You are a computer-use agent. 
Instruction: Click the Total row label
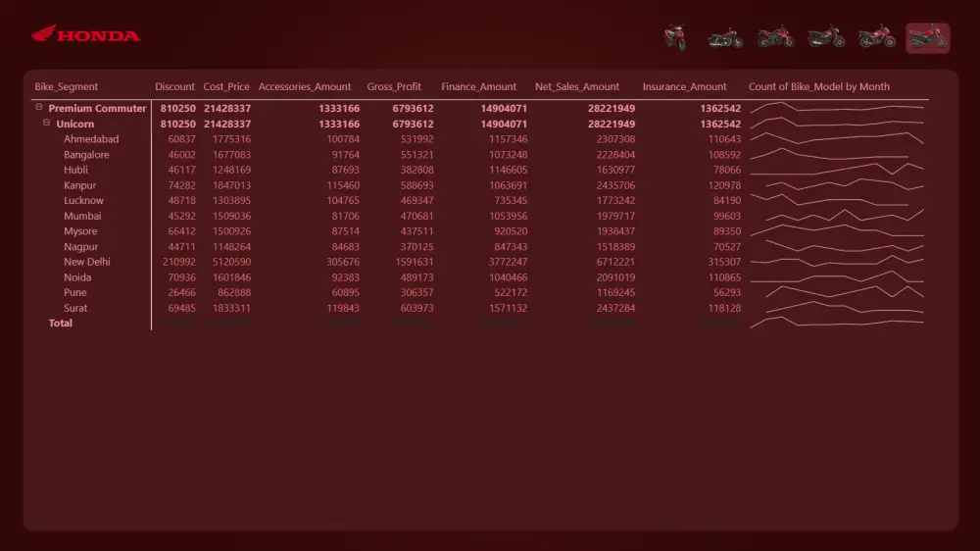click(60, 323)
